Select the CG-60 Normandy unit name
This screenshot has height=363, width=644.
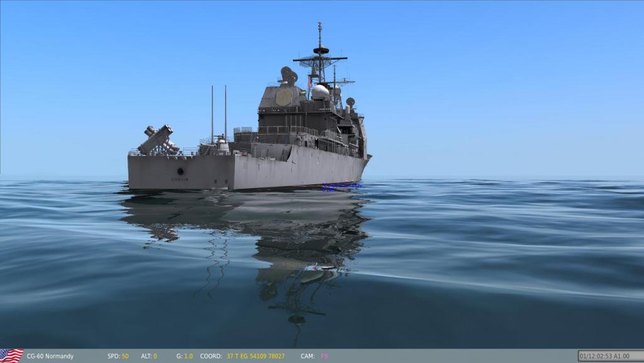pyautogui.click(x=50, y=357)
